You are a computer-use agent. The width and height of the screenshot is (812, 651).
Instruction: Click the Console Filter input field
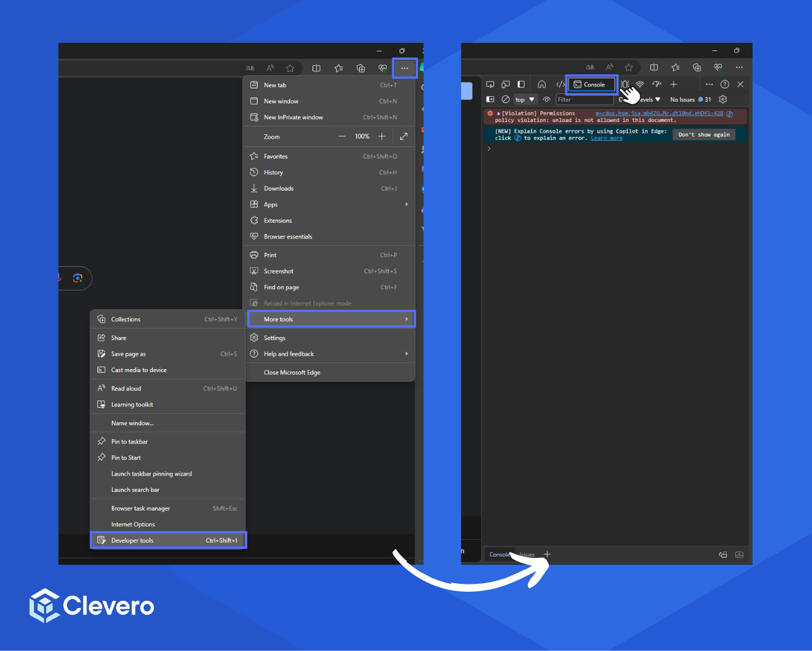coord(584,99)
